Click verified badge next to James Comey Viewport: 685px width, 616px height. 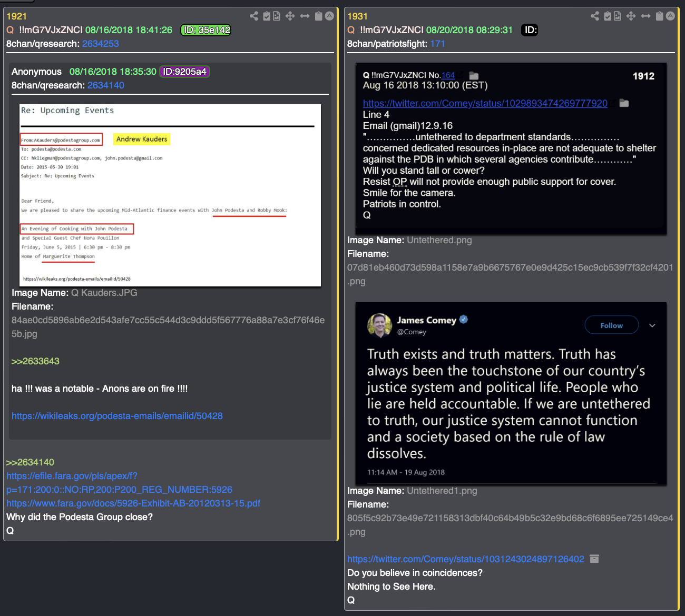point(464,319)
